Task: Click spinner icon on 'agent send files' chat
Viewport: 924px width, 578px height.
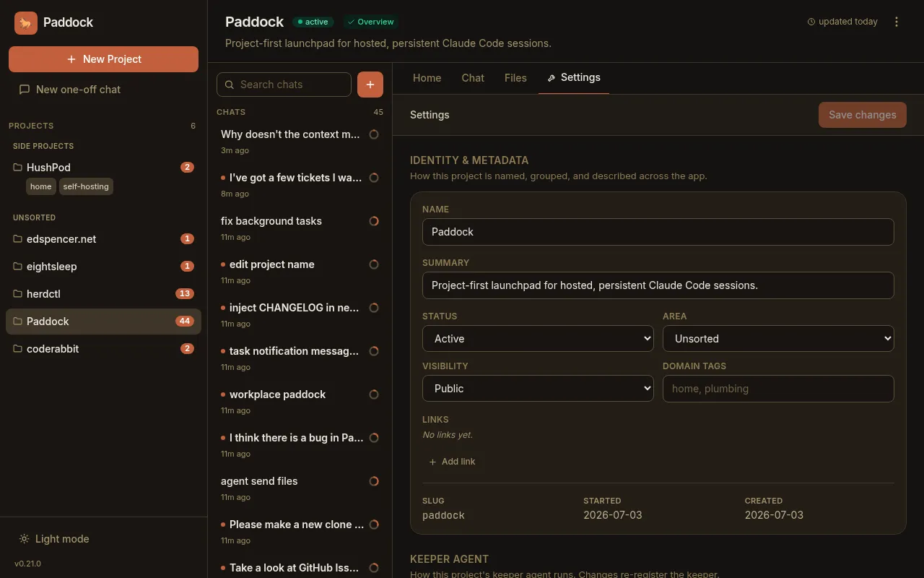Action: [374, 481]
